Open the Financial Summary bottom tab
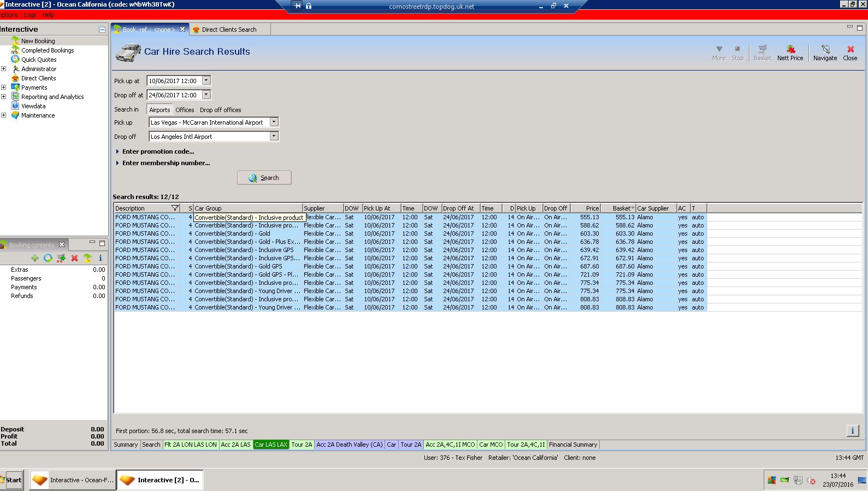The width and height of the screenshot is (868, 491). click(x=573, y=445)
